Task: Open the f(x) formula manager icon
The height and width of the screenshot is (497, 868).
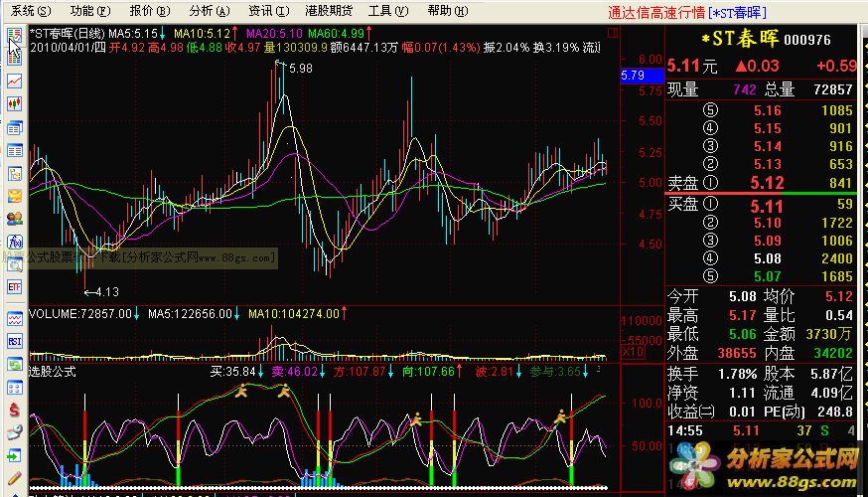Action: (x=14, y=242)
